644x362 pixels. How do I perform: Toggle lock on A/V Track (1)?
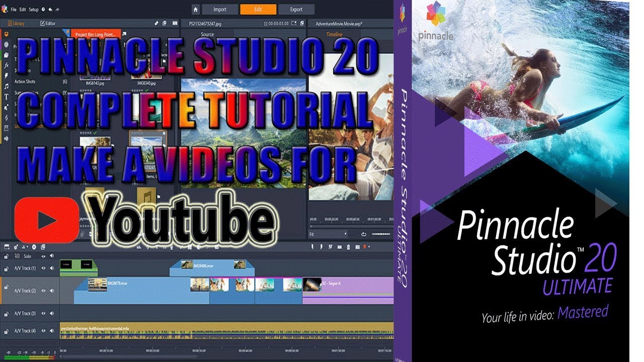(6, 269)
